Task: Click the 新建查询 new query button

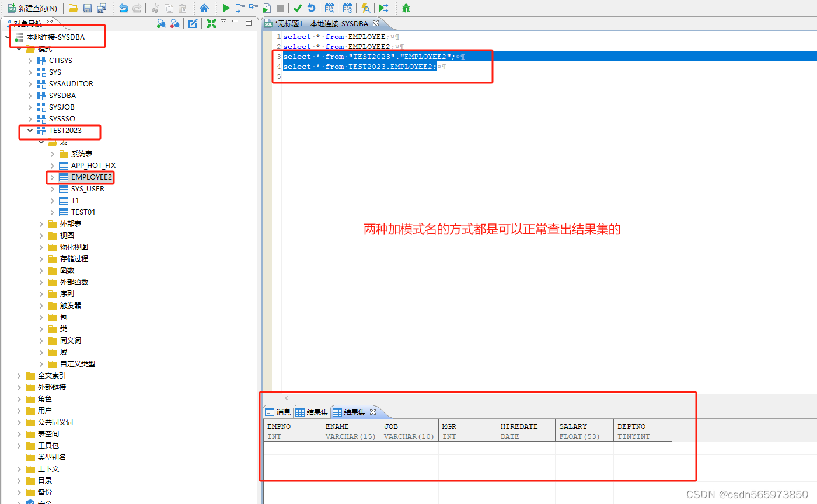Action: point(32,8)
